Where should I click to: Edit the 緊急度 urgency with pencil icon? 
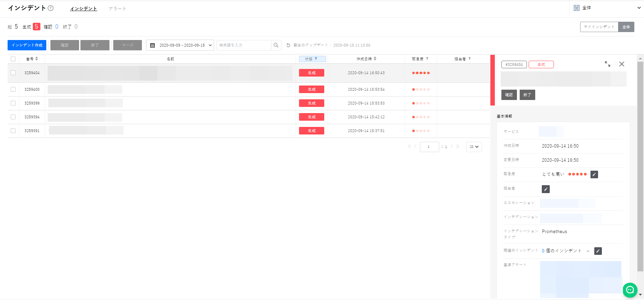pyautogui.click(x=594, y=174)
